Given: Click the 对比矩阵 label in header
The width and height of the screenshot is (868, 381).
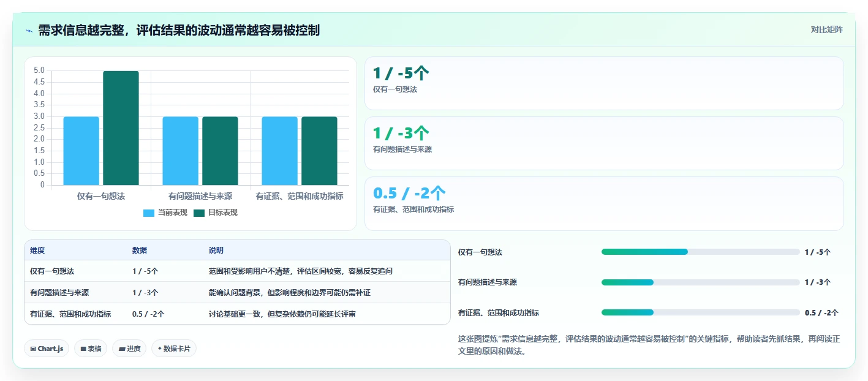Looking at the screenshot, I should pos(826,29).
